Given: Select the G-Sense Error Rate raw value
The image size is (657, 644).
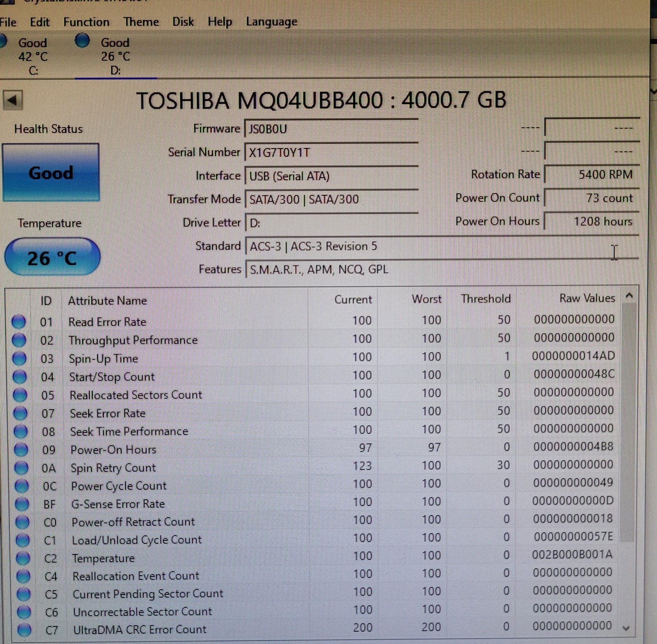Looking at the screenshot, I should point(573,501).
